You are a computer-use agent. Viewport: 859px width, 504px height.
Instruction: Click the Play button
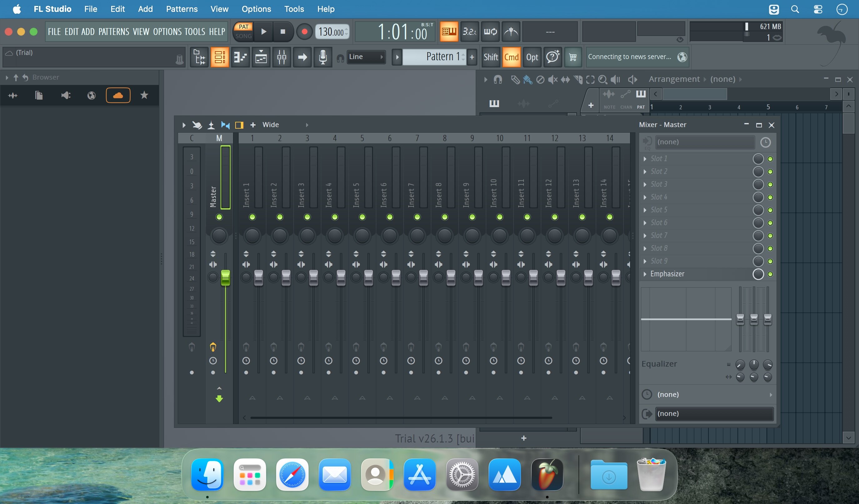(264, 32)
